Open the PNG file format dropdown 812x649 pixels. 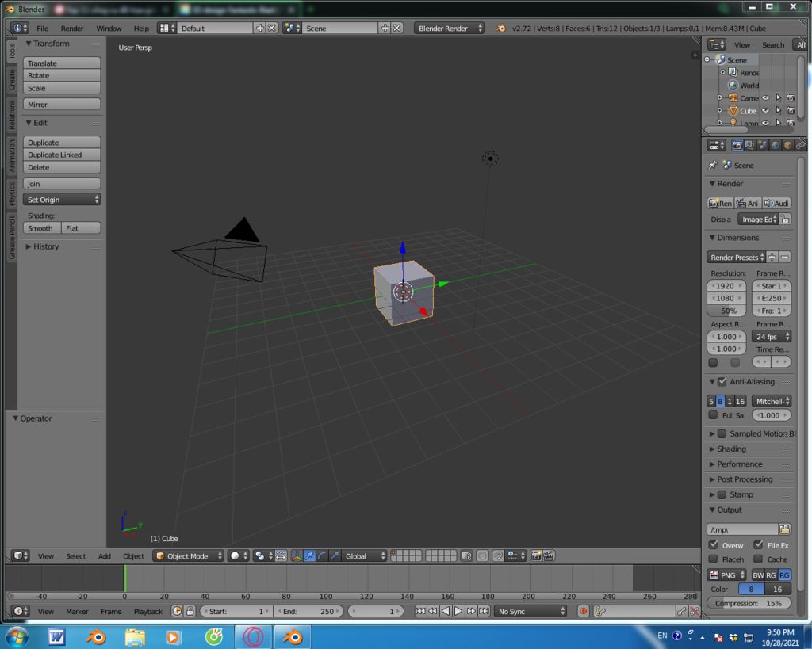727,575
